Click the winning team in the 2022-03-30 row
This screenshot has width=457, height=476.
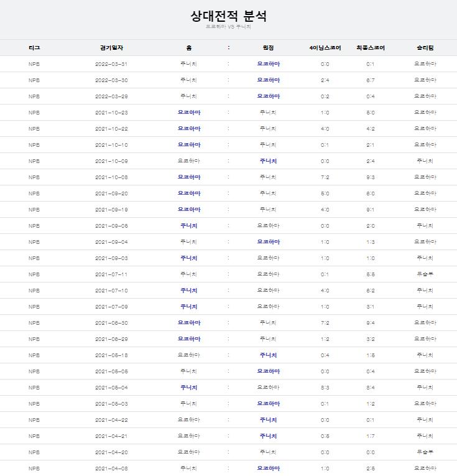[x=425, y=80]
